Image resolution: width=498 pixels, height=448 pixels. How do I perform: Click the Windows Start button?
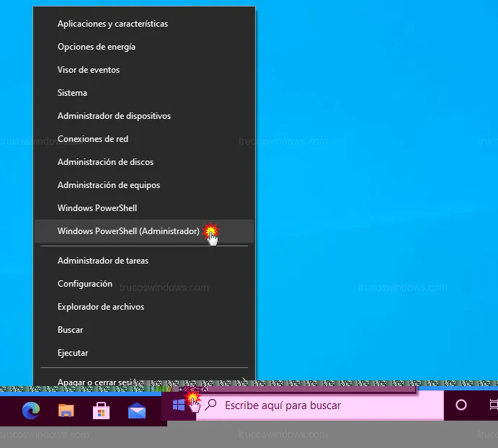(179, 405)
